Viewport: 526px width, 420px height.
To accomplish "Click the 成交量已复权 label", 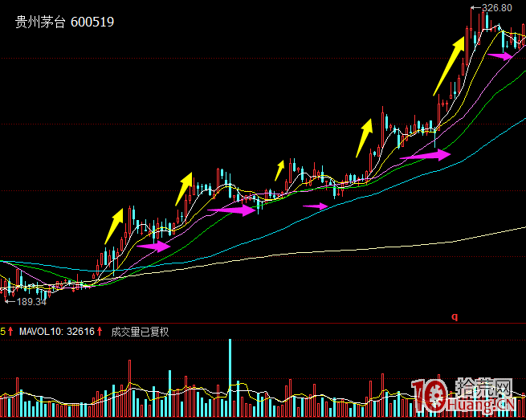I will point(140,332).
